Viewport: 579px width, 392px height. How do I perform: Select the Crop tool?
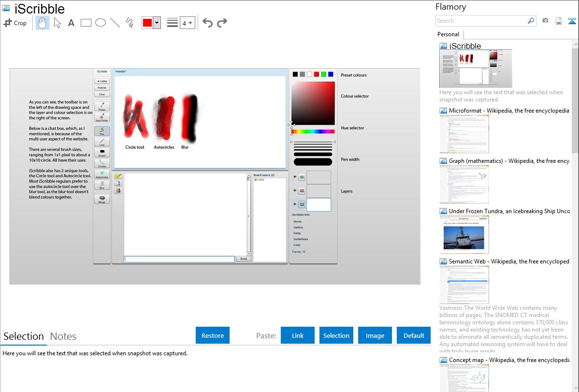[15, 23]
